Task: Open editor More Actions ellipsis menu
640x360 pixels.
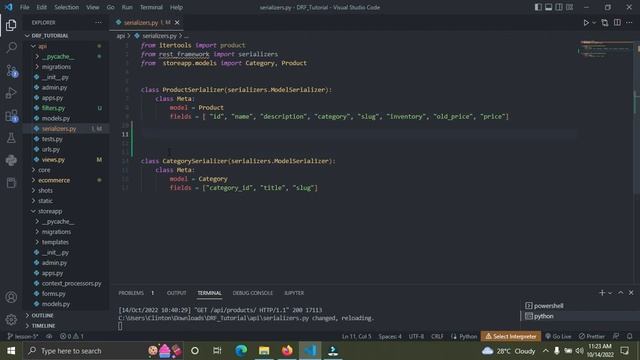Action: [x=629, y=23]
